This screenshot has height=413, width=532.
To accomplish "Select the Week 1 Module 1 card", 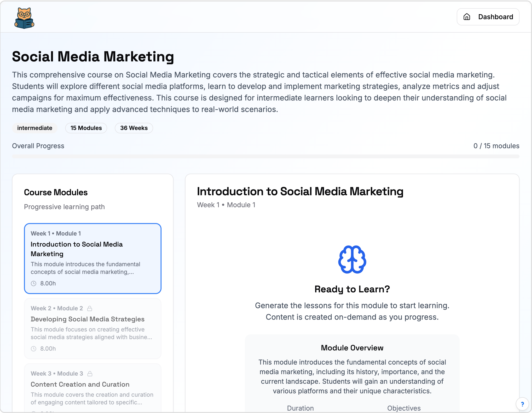I will tap(93, 259).
